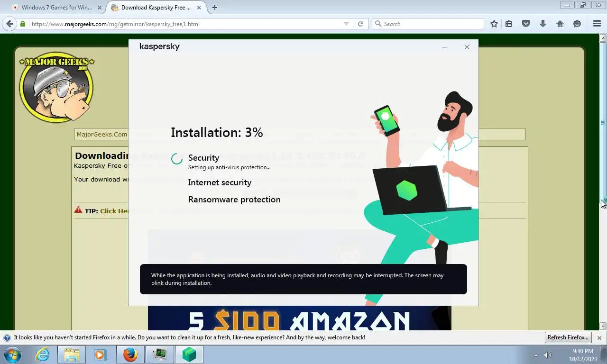This screenshot has width=607, height=364.
Task: Click the Amazon $100 banner ad
Action: pyautogui.click(x=299, y=318)
